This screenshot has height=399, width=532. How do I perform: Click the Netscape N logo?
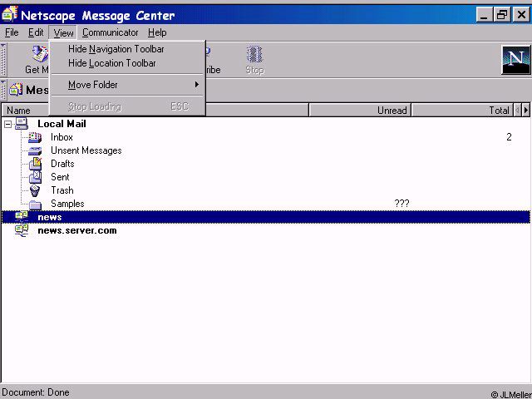(516, 60)
